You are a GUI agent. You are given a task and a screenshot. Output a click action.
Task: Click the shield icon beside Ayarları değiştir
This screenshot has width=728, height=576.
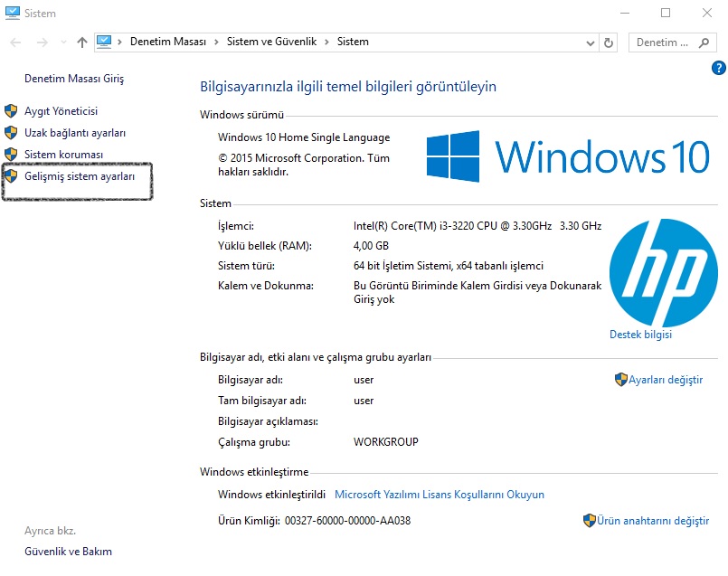coord(621,381)
